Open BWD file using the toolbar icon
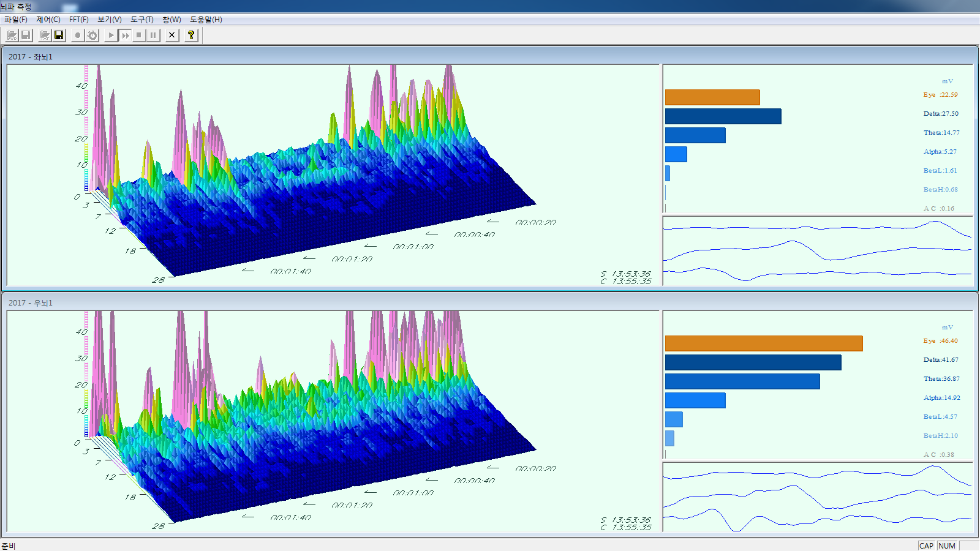This screenshot has height=551, width=980. pos(12,36)
